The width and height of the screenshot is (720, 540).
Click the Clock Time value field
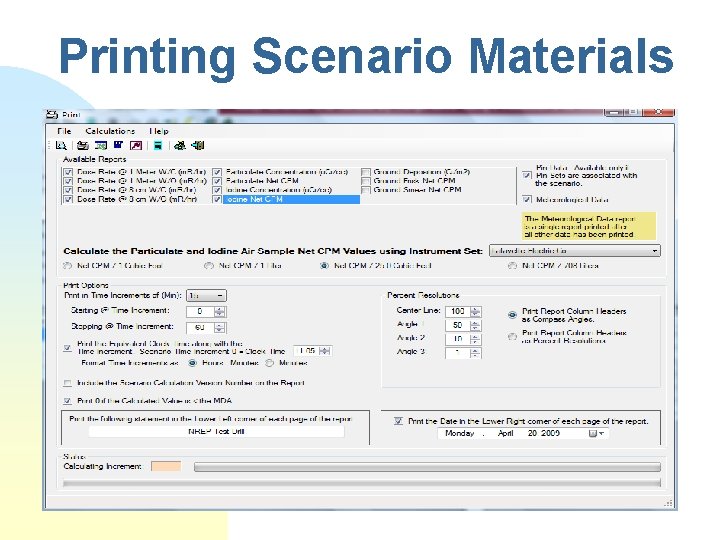[x=306, y=351]
